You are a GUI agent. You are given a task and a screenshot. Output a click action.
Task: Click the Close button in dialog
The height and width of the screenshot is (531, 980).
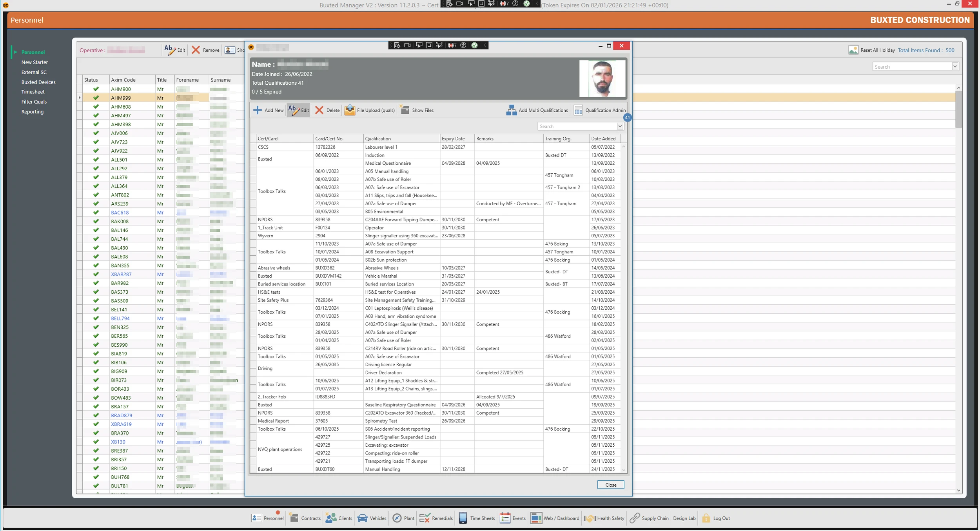(610, 485)
